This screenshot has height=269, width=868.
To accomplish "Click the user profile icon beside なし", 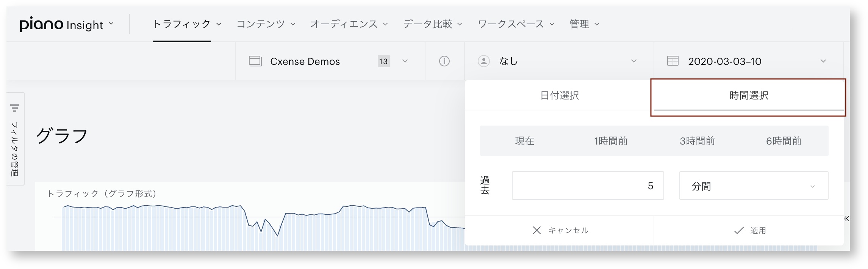I will coord(483,61).
